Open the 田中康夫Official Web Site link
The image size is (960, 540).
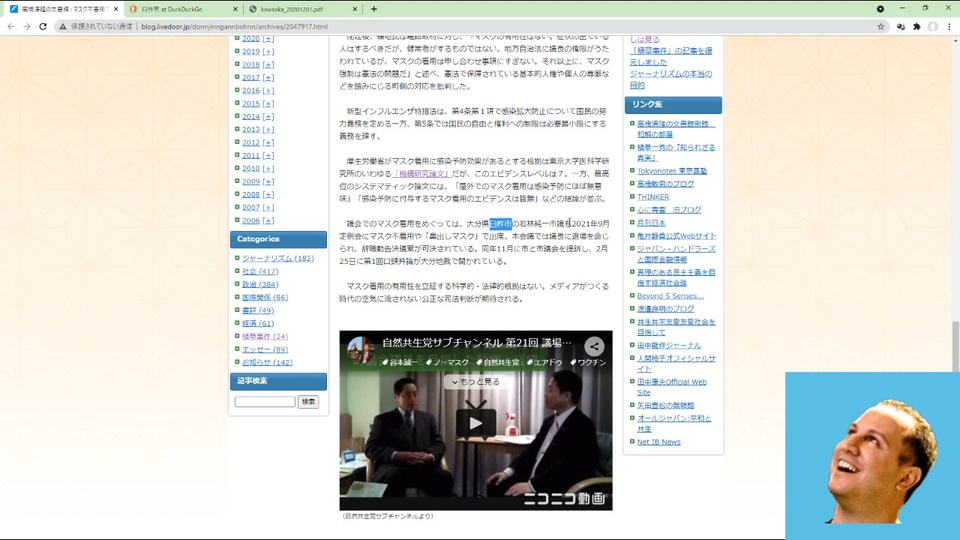pos(672,387)
